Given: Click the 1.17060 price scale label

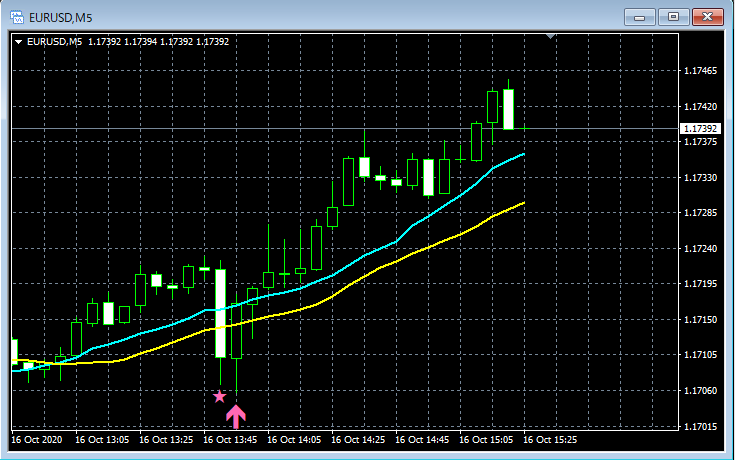Looking at the screenshot, I should 700,390.
